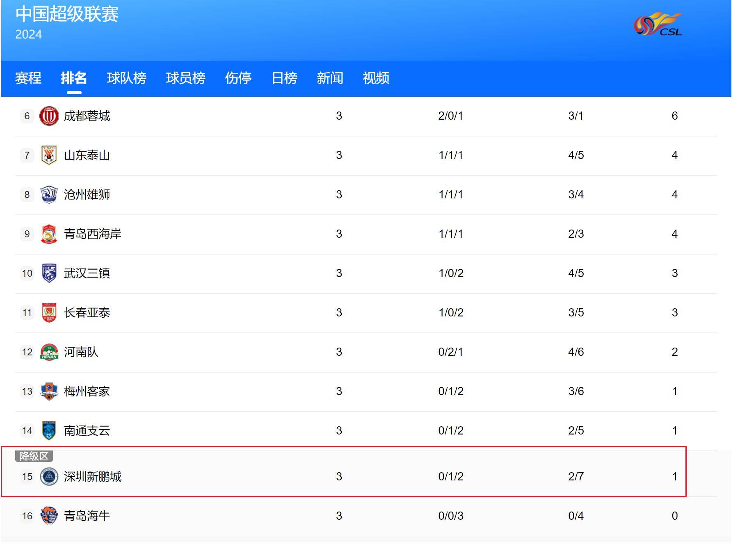Image resolution: width=756 pixels, height=555 pixels.
Task: Click the 降级区 relegation zone label
Action: tap(34, 456)
